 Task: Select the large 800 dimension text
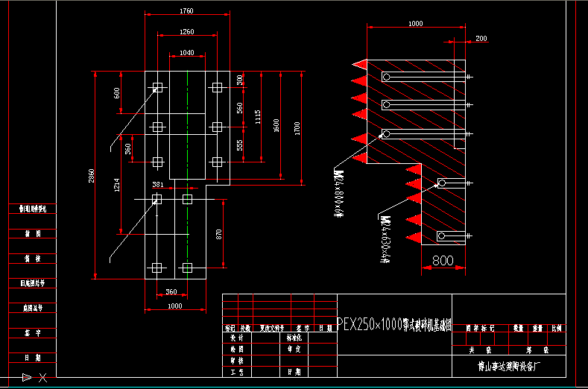coord(442,261)
